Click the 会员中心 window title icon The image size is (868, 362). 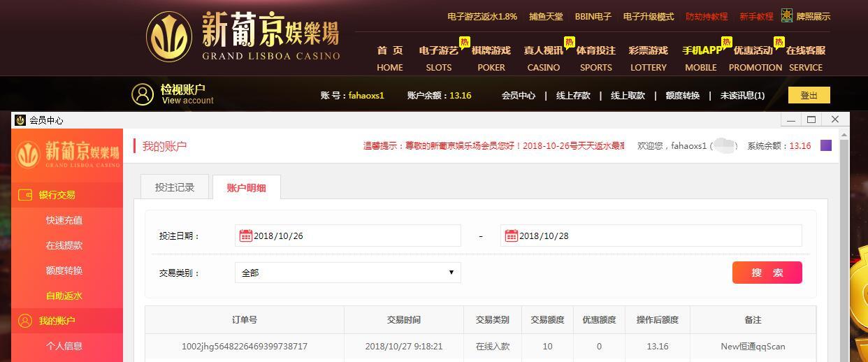(x=20, y=120)
